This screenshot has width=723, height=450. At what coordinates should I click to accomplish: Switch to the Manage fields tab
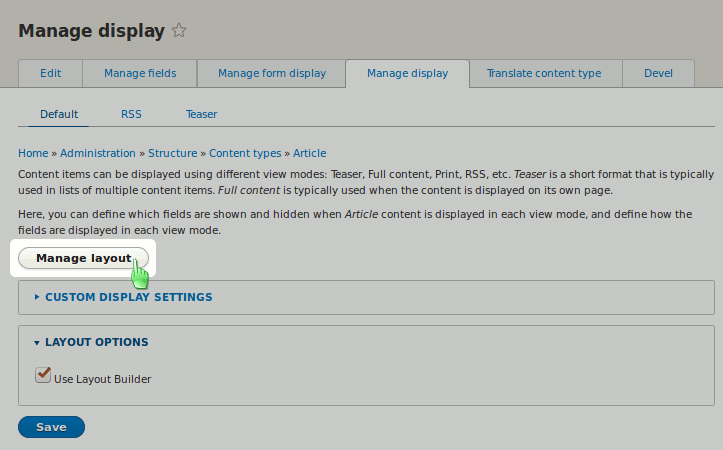pyautogui.click(x=140, y=73)
